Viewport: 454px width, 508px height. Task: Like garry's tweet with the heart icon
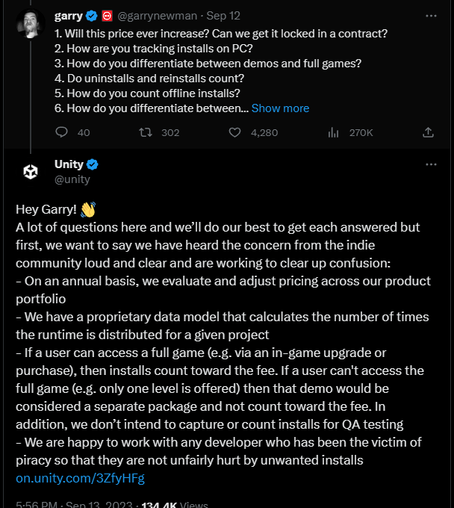[x=235, y=133]
